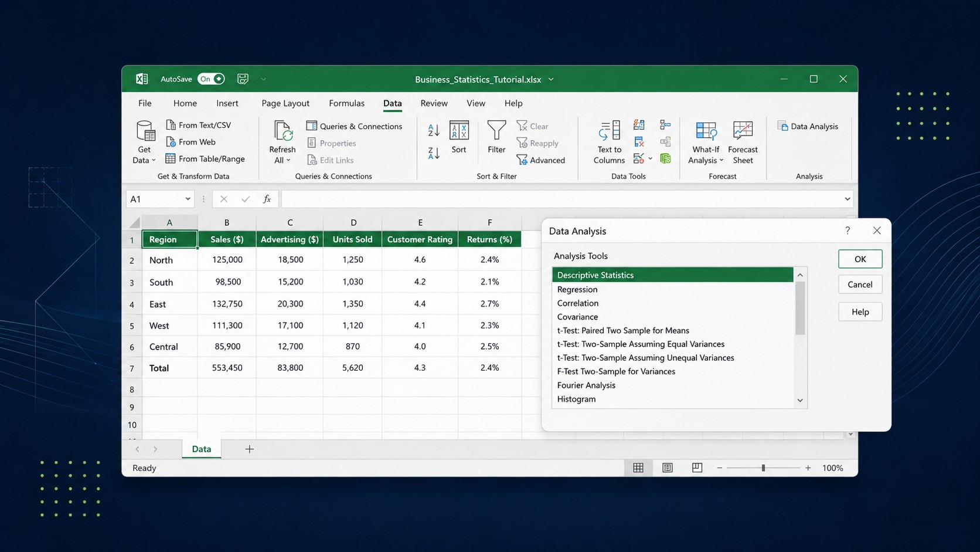Click the Consolidate icon
Image resolution: width=980 pixels, height=552 pixels.
(x=665, y=124)
